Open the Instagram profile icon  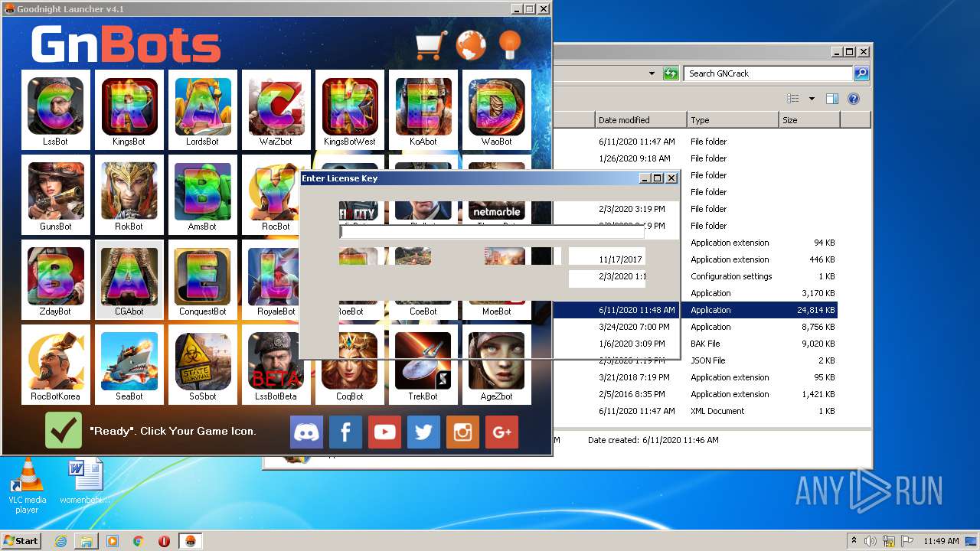coord(462,432)
